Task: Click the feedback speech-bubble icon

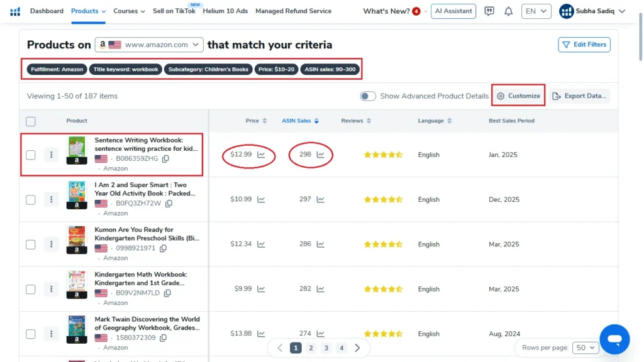Action: click(489, 11)
